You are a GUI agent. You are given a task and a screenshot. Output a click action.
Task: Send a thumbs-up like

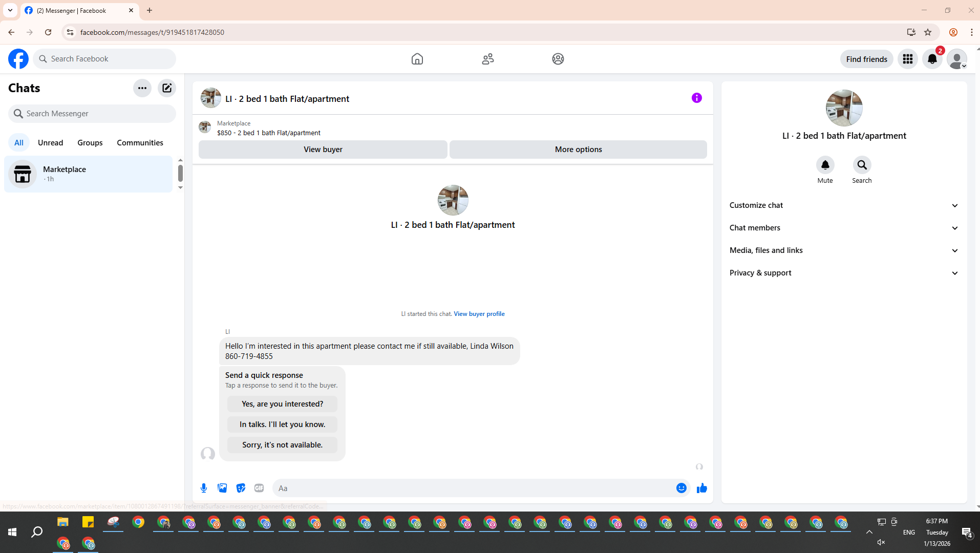(x=702, y=488)
